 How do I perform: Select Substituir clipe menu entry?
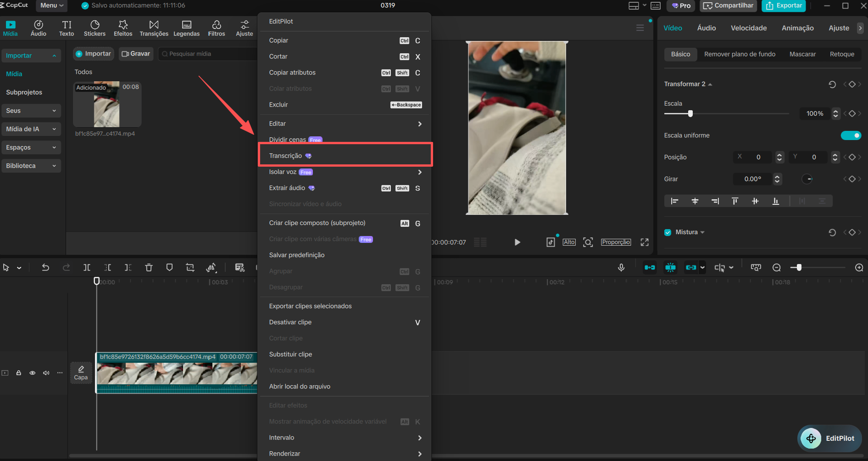pos(345,354)
